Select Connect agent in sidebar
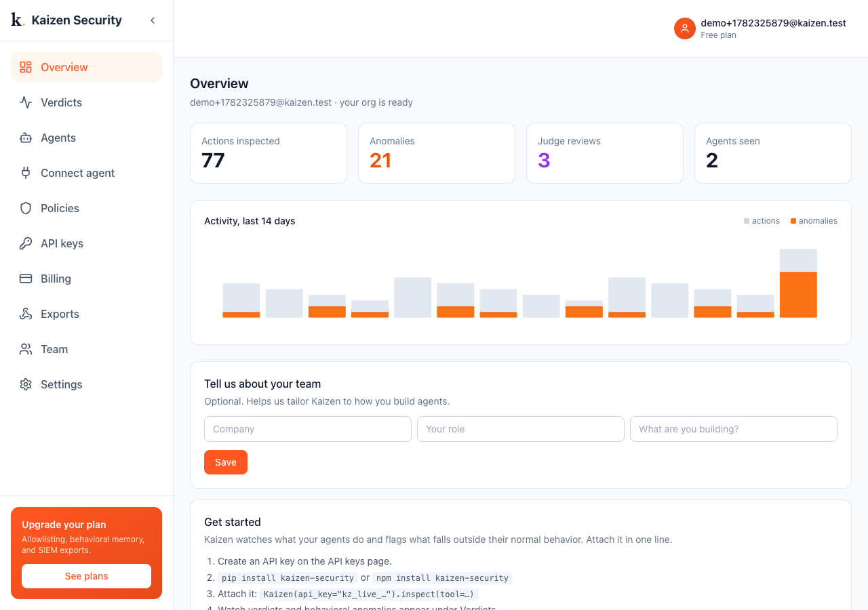868x610 pixels. (x=86, y=173)
